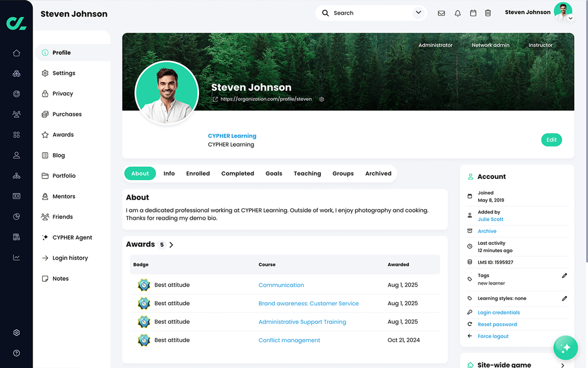The height and width of the screenshot is (368, 588).
Task: Open Conflict management course link
Action: coord(289,340)
